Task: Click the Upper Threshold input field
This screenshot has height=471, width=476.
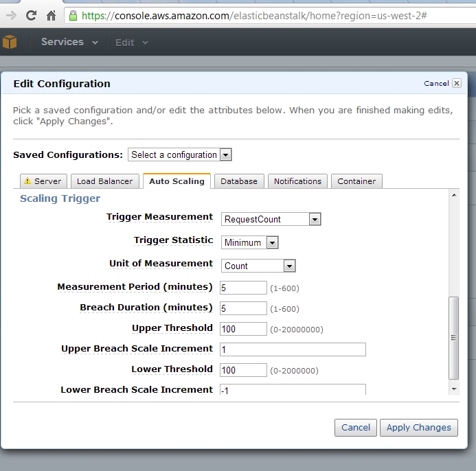Action: pyautogui.click(x=243, y=329)
